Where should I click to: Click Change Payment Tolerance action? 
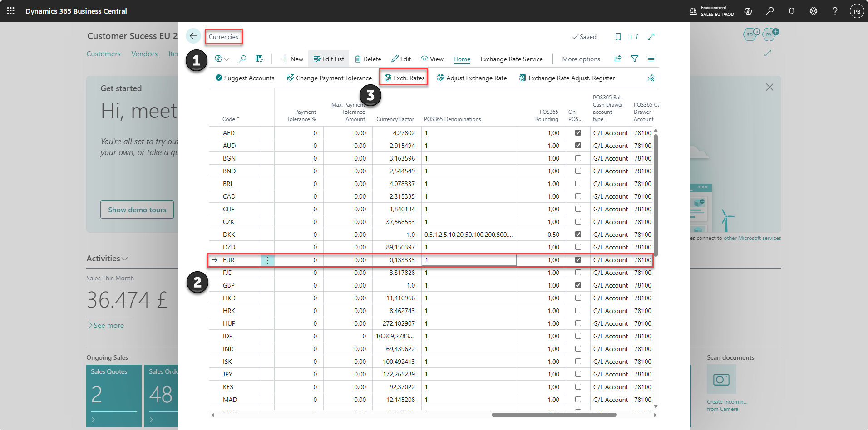(x=329, y=78)
